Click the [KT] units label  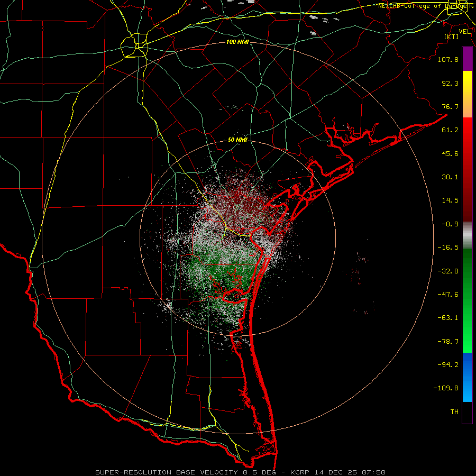451,36
